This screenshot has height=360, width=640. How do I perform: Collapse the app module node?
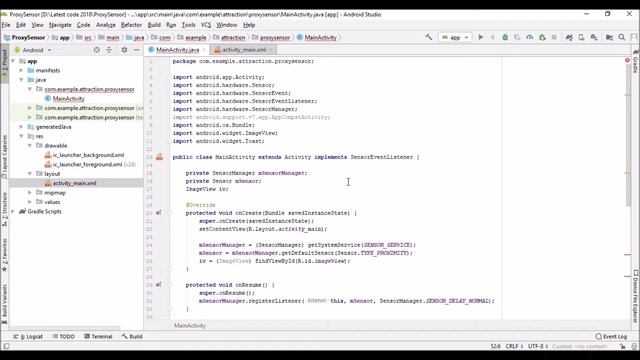[x=13, y=61]
